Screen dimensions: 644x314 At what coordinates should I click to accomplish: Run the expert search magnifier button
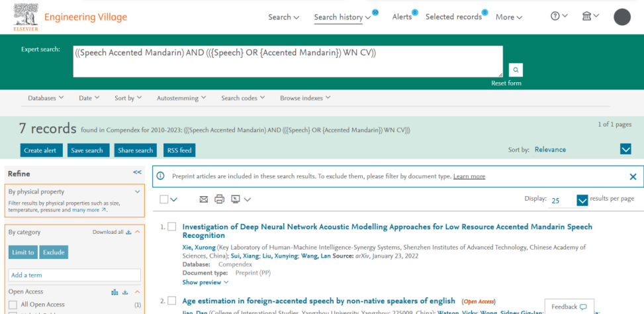point(516,70)
